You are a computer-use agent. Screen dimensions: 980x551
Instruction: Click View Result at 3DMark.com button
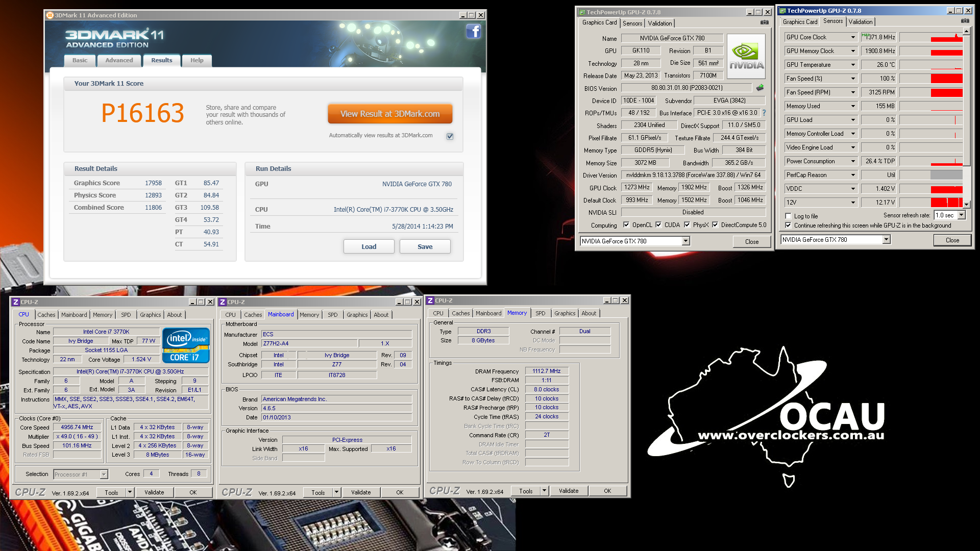390,114
